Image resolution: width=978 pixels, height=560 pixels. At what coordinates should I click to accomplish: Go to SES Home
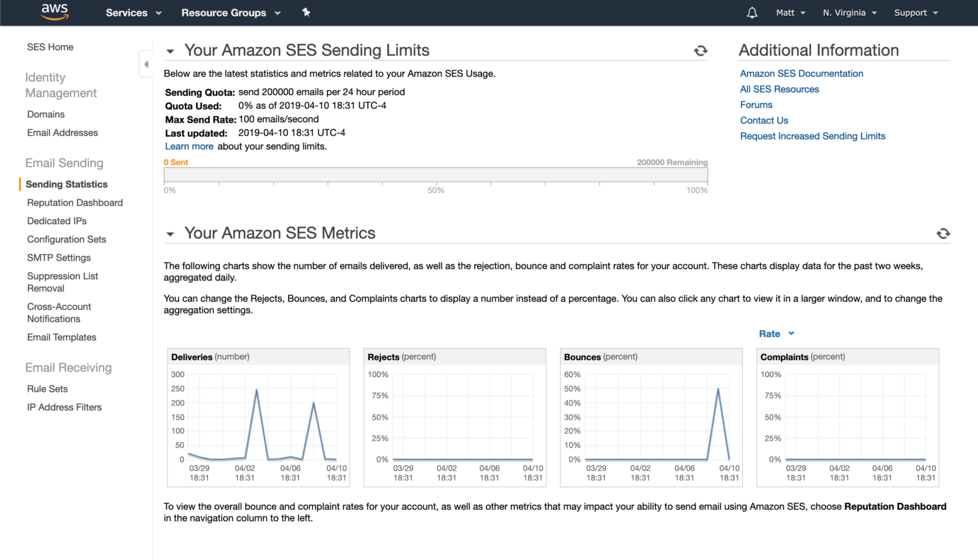(50, 47)
